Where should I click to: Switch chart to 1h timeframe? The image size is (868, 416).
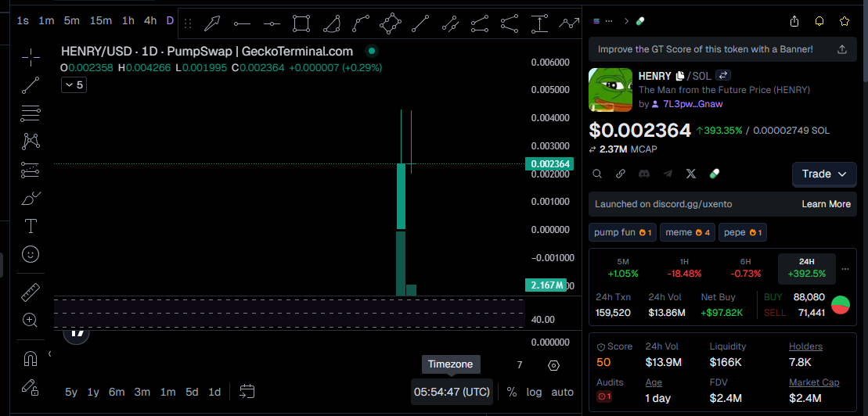[x=128, y=21]
